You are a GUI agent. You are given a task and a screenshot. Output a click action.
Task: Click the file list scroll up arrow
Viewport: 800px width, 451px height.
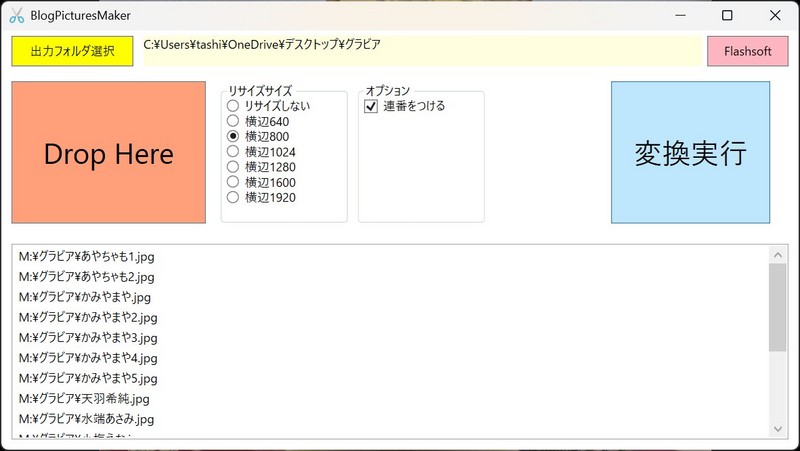tap(777, 255)
